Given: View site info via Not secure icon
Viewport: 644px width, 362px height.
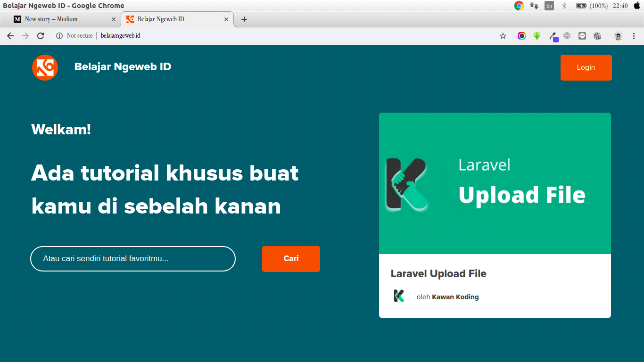Looking at the screenshot, I should click(x=59, y=36).
